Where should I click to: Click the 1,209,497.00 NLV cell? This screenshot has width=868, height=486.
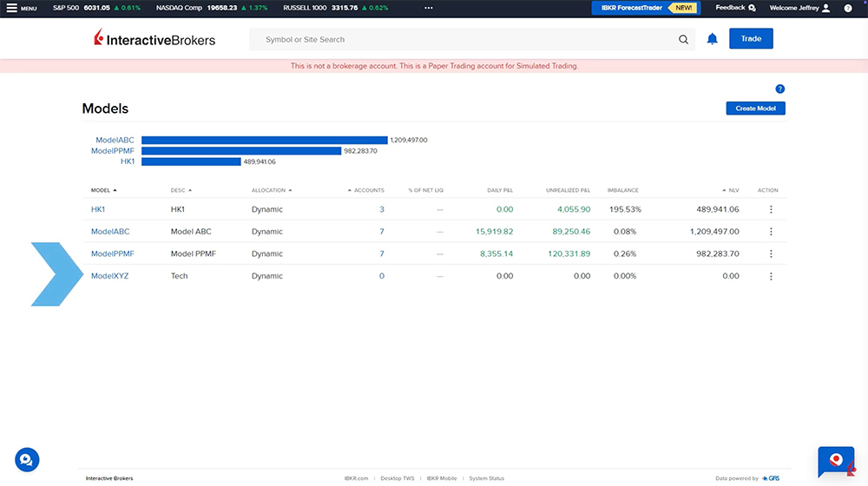click(x=714, y=232)
